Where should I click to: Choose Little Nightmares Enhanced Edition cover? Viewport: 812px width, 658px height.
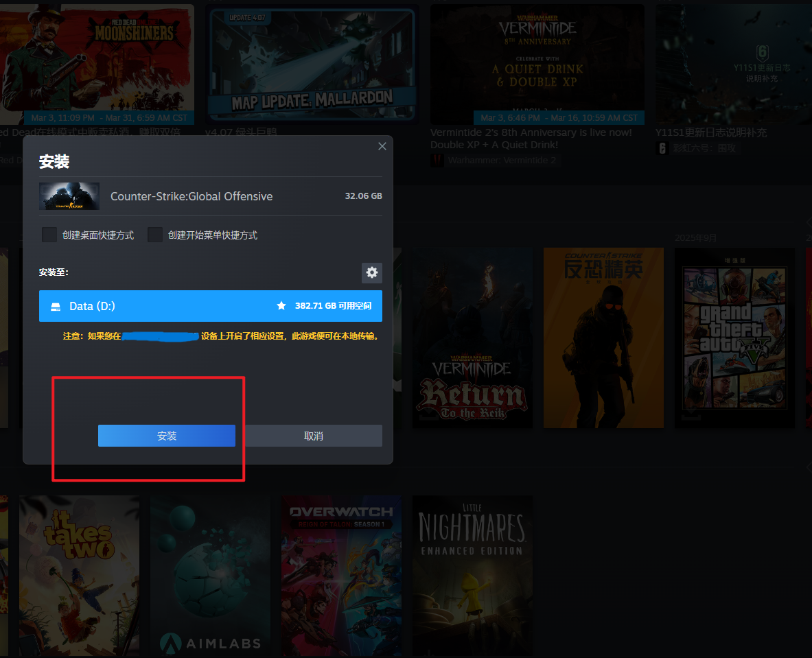point(472,575)
